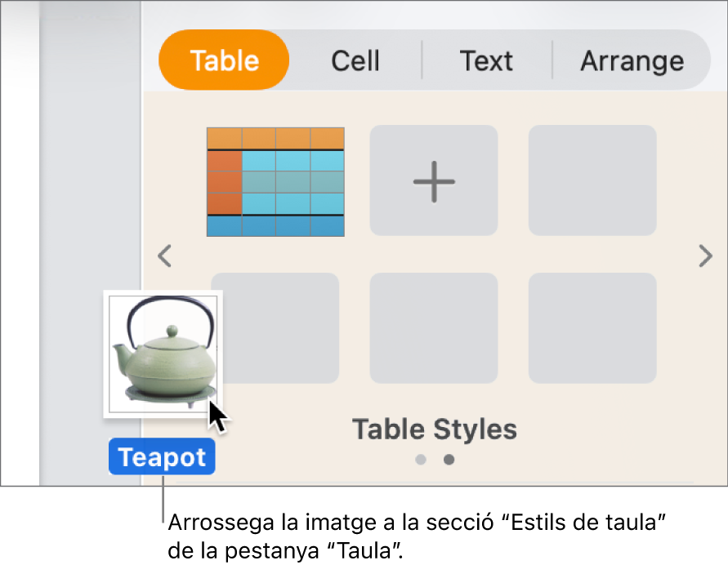Switch to the Cell tab
Screen dimensions: 728x565
355,60
